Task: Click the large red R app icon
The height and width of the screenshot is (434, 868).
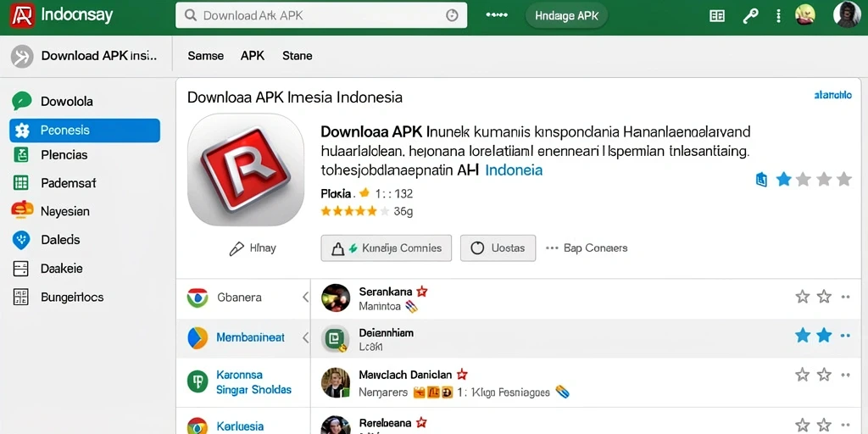Action: (246, 170)
